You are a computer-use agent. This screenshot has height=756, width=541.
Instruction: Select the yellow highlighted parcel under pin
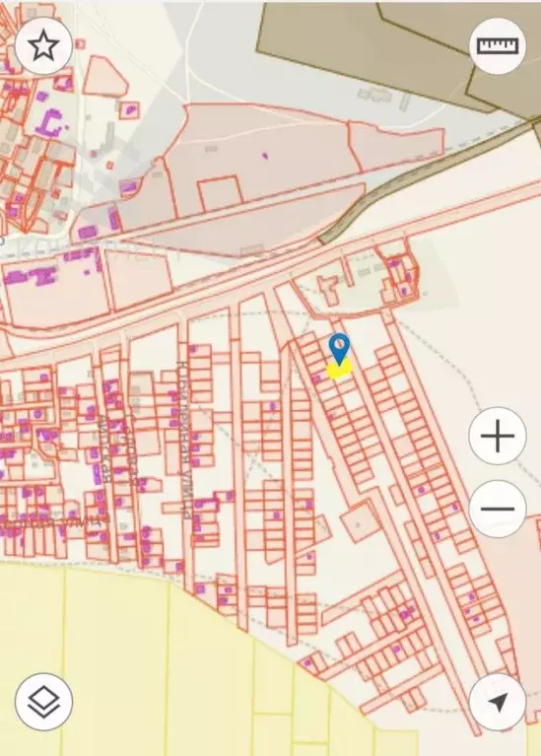pos(339,371)
